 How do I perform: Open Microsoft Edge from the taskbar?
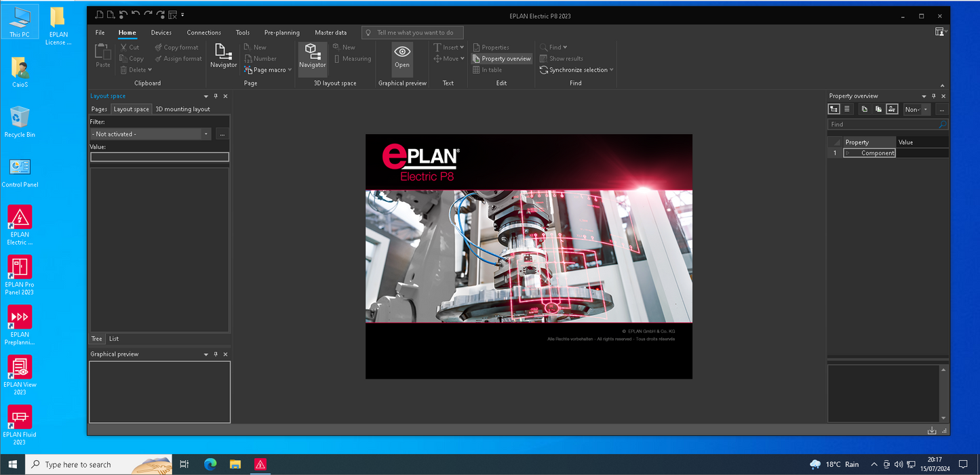pos(210,464)
